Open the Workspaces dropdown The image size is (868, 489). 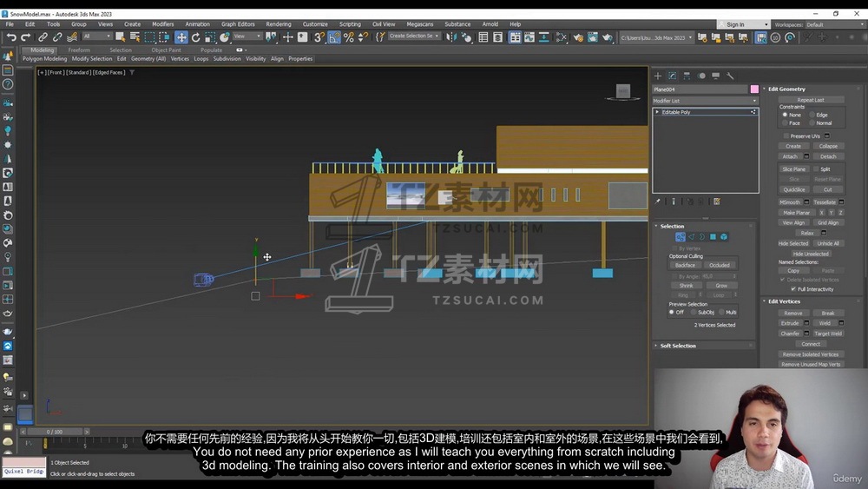[835, 24]
